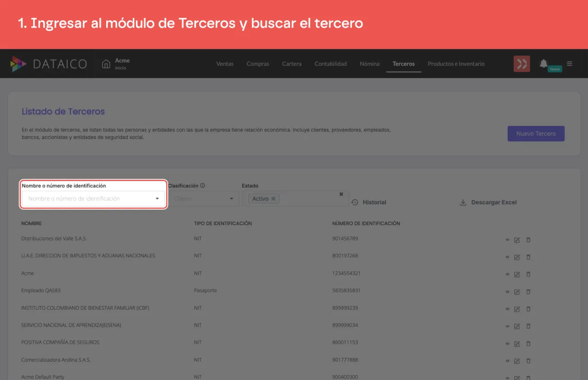Edit the Acme row with NIT 1234554321
Viewport: 588px width, 380px height.
point(517,274)
